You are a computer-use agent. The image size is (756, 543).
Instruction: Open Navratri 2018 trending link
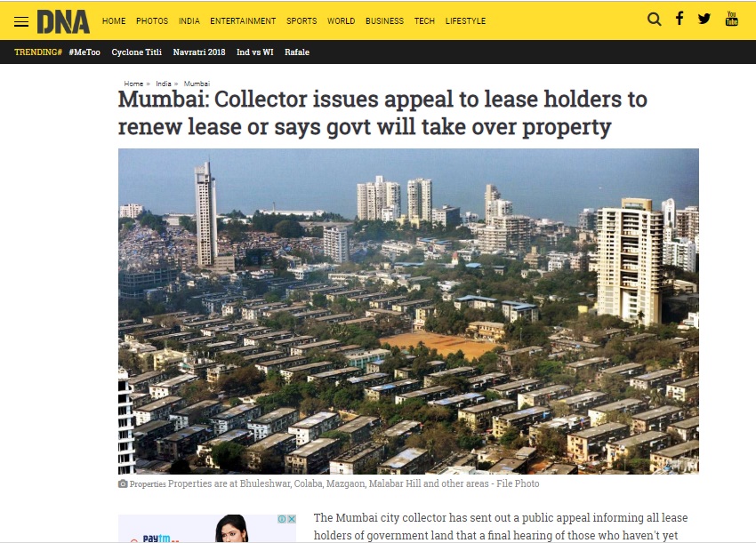coord(199,52)
